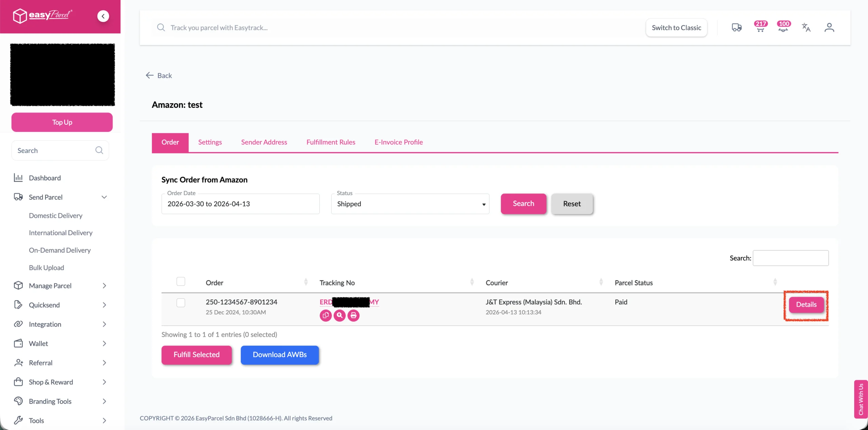Switch to the Settings tab
The width and height of the screenshot is (868, 430).
pyautogui.click(x=210, y=142)
